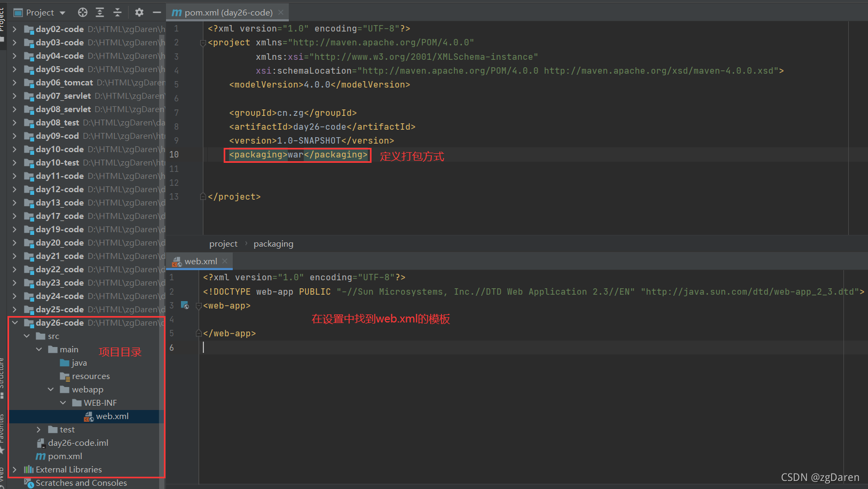
Task: Click the version 1.0-SNAPSHOT line
Action: pos(312,140)
